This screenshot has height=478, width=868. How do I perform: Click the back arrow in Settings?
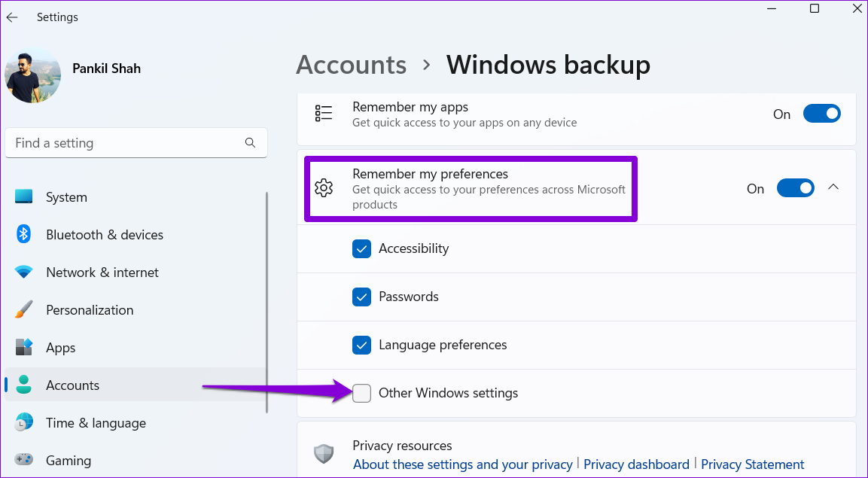point(12,17)
